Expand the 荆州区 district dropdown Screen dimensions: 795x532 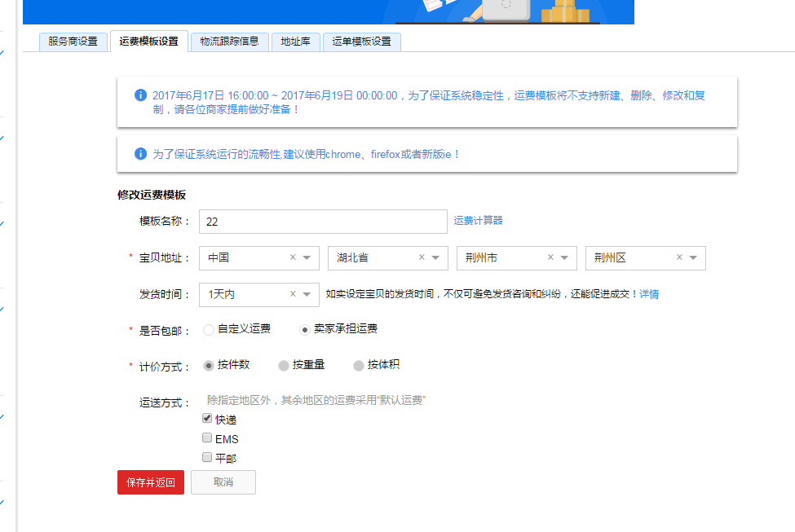tap(693, 258)
